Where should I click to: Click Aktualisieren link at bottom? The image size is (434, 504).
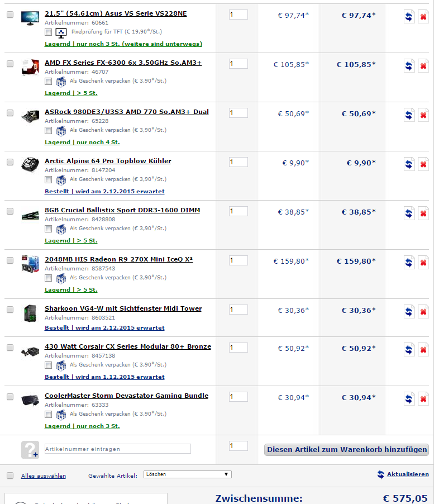[x=408, y=474]
